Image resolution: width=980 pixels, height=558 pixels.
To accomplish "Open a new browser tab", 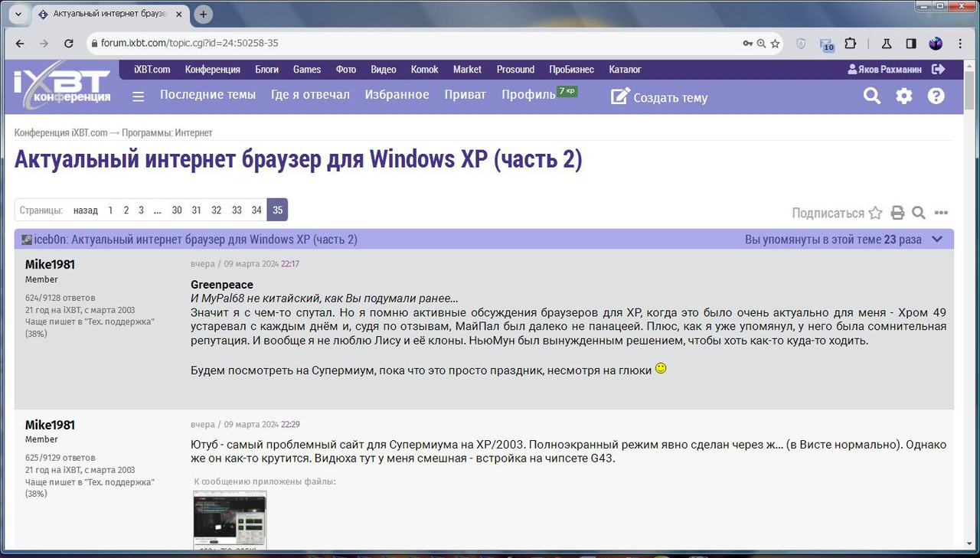I will pos(203,14).
